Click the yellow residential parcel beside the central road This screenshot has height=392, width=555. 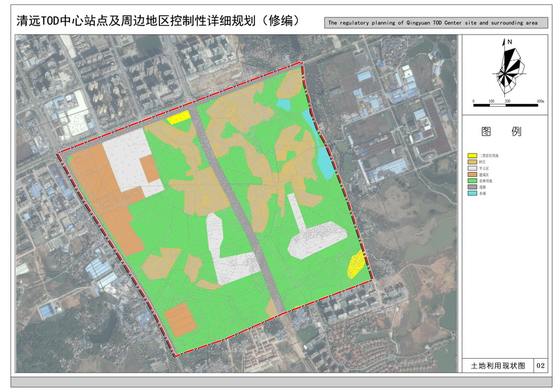pos(179,117)
